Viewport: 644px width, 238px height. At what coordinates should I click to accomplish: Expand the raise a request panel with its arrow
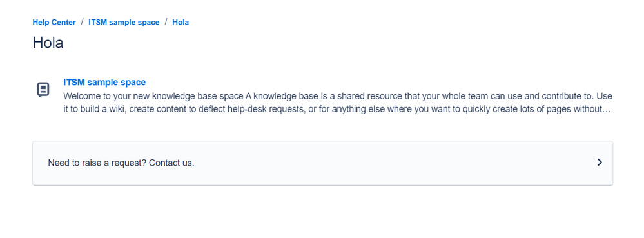(600, 163)
